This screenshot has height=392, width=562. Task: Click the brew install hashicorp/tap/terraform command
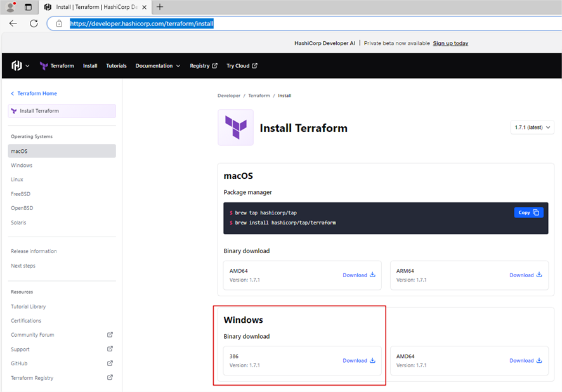285,223
